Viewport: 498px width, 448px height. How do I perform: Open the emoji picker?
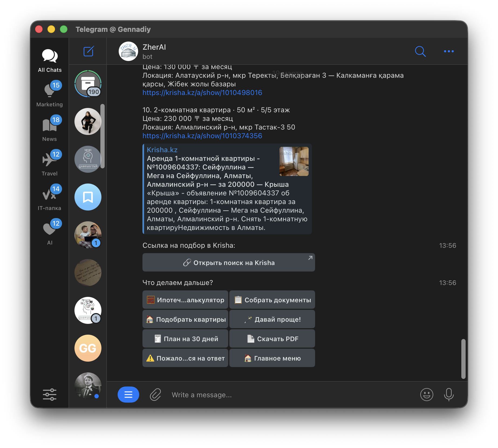(427, 395)
